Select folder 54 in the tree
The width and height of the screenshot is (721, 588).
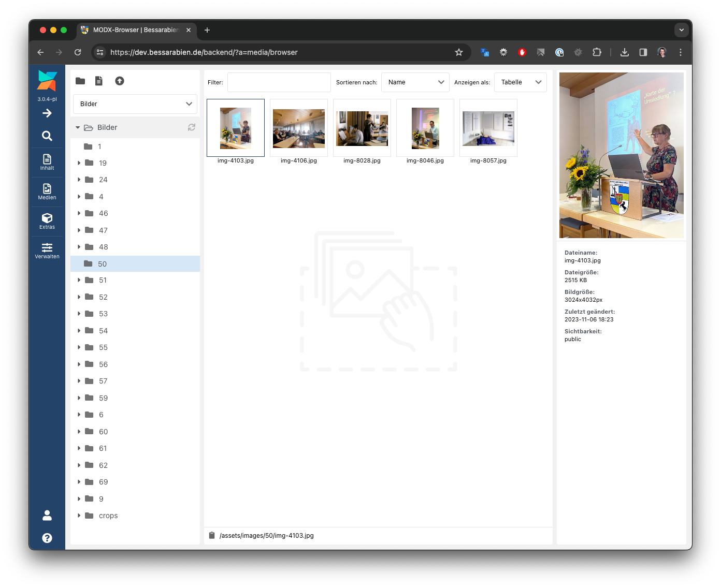[x=103, y=331]
